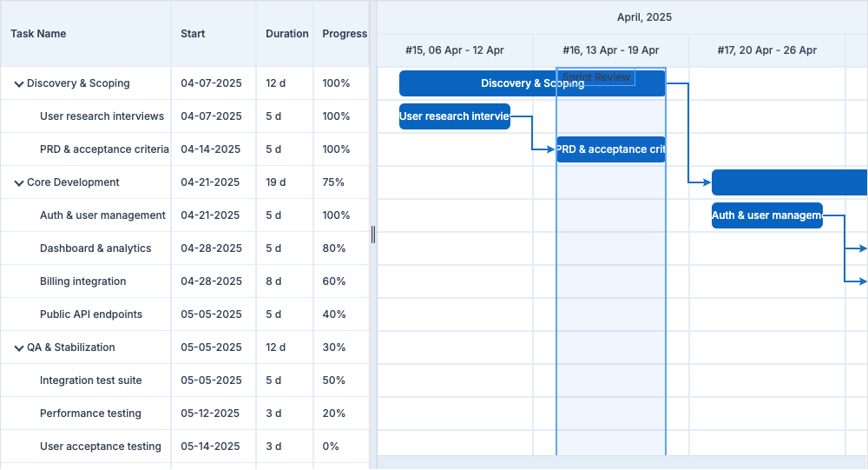Image resolution: width=868 pixels, height=470 pixels.
Task: Click the Progress column header
Action: coord(344,34)
